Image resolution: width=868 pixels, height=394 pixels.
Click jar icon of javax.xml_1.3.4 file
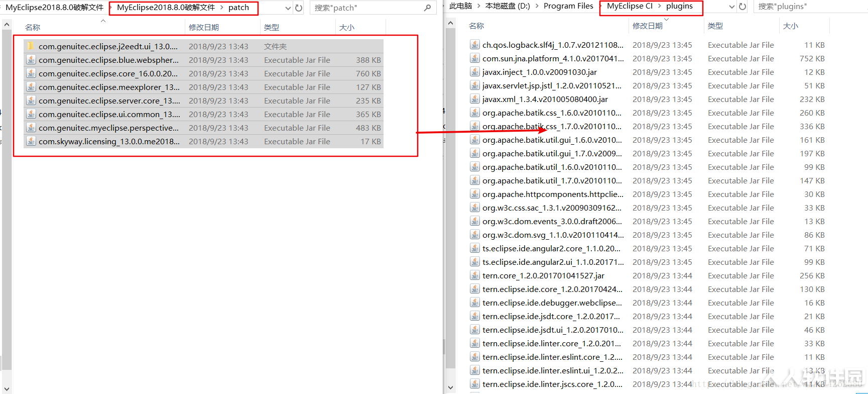point(474,99)
